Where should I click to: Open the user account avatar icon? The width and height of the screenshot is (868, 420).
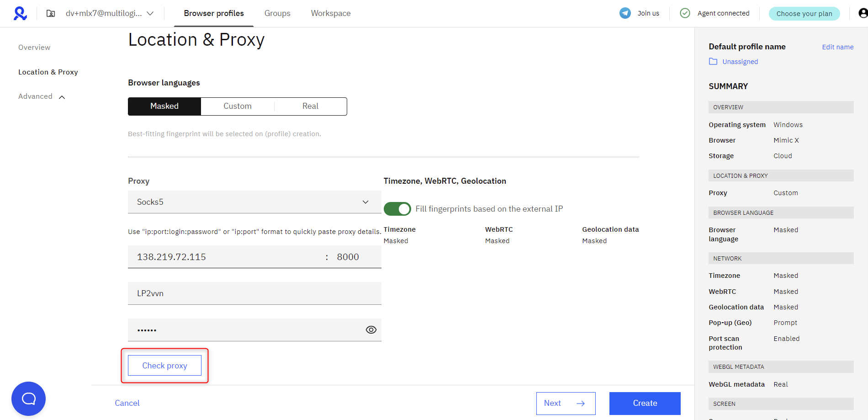(863, 13)
